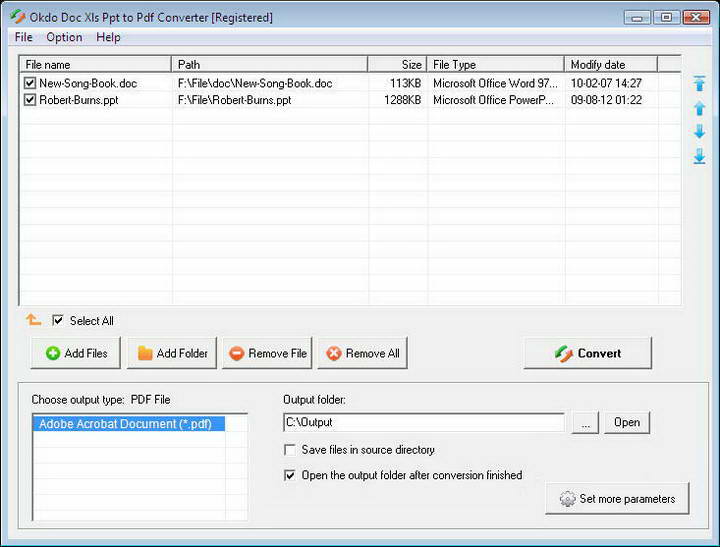The height and width of the screenshot is (547, 720).
Task: Maximize the converter window
Action: coord(666,17)
